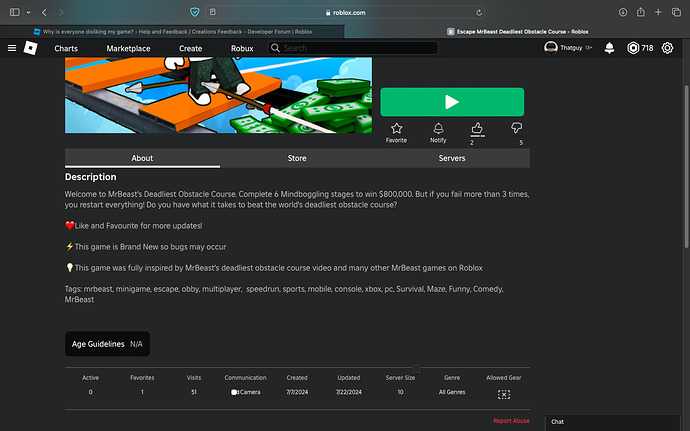Open the Roblox hamburger navigation menu
Image resolution: width=690 pixels, height=431 pixels.
[x=12, y=48]
